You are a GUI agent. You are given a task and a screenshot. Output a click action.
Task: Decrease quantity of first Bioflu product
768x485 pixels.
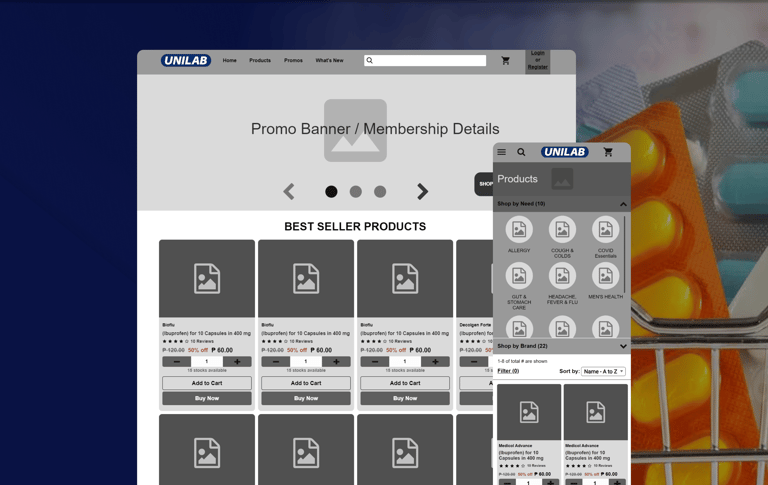[x=177, y=362]
